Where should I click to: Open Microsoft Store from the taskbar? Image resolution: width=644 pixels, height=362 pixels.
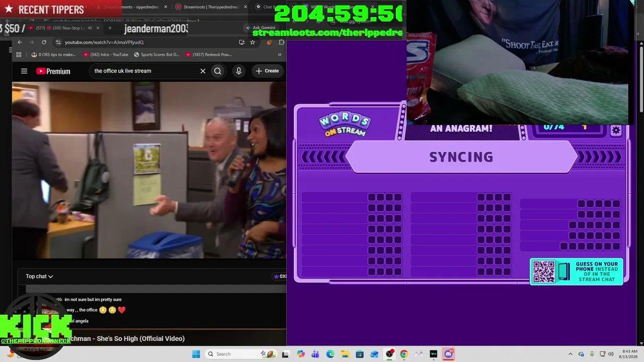(x=360, y=354)
